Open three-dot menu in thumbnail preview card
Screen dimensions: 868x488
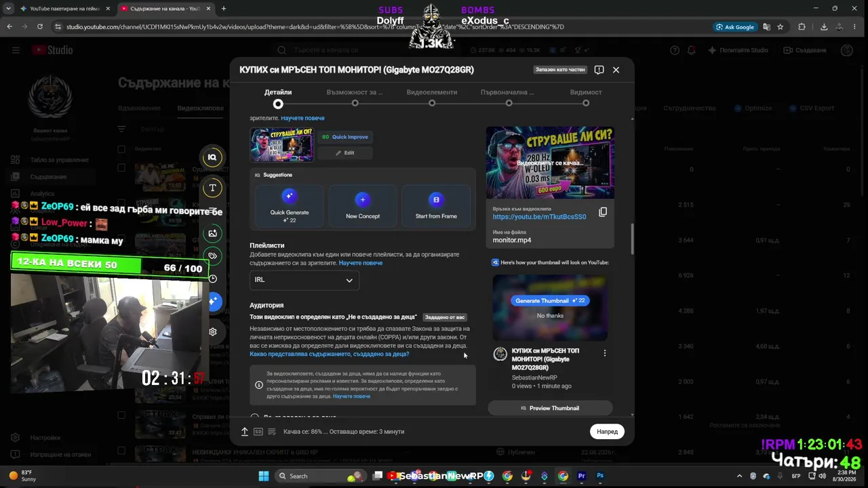[x=604, y=353]
